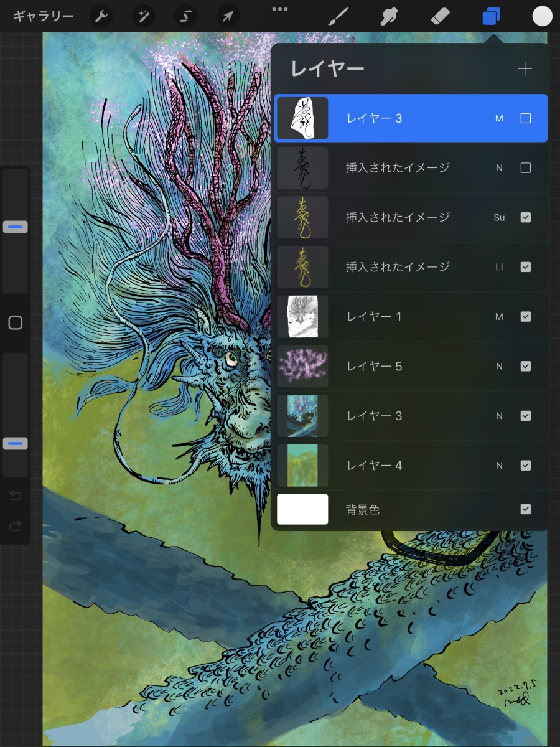Open the Adjustments magic wand menu
Image resolution: width=560 pixels, height=747 pixels.
point(144,16)
